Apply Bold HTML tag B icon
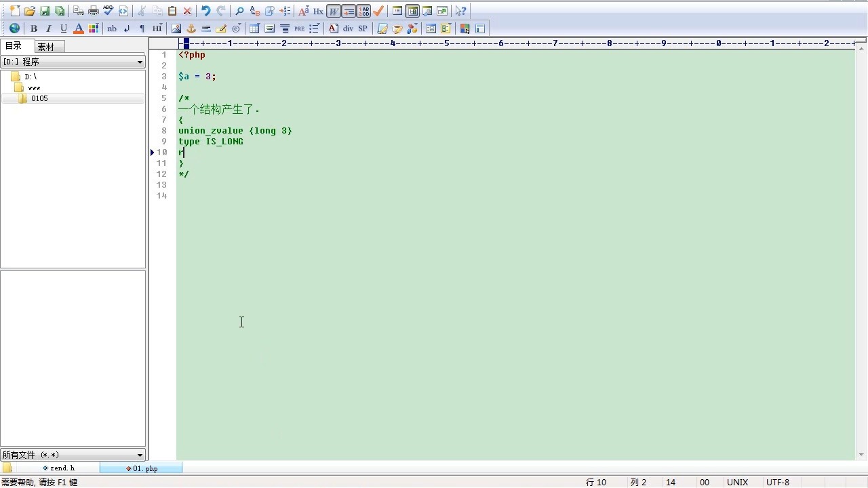Viewport: 868px width, 488px height. pos(34,28)
